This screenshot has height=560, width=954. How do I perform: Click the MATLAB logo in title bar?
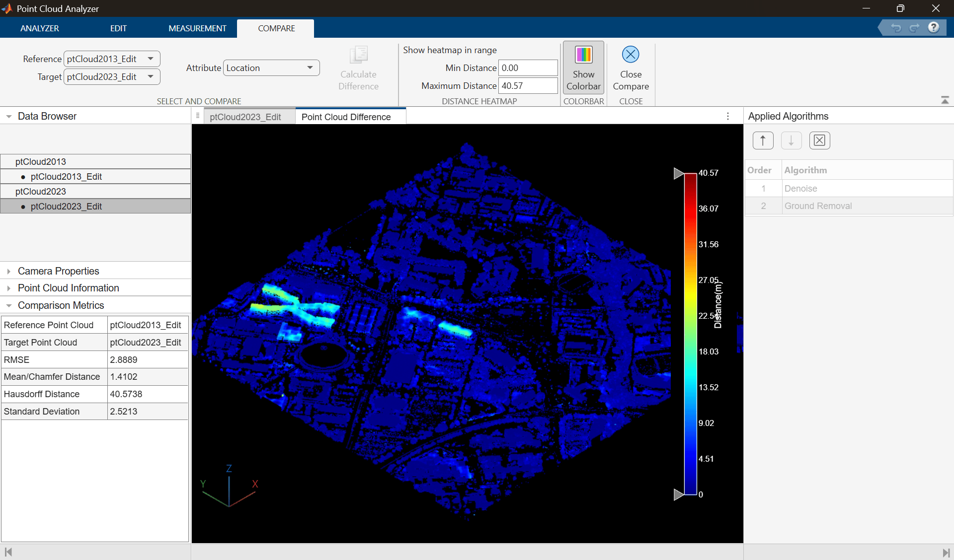click(7, 8)
